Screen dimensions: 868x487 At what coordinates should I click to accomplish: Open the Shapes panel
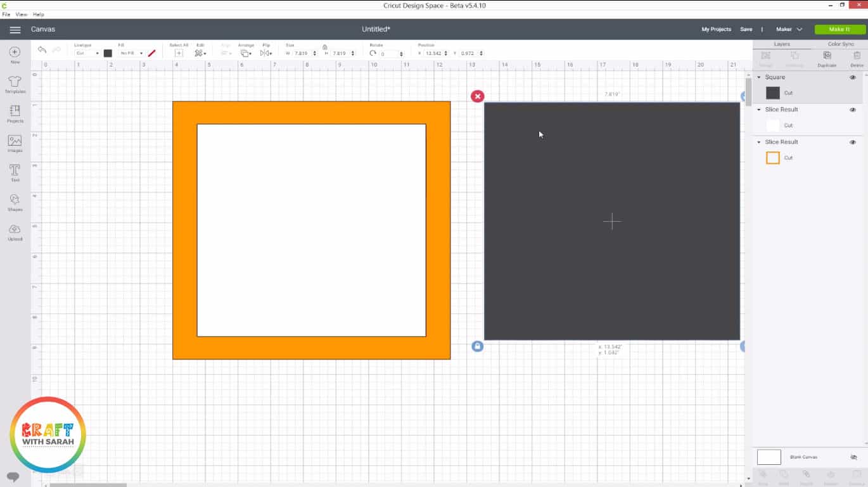pos(15,202)
